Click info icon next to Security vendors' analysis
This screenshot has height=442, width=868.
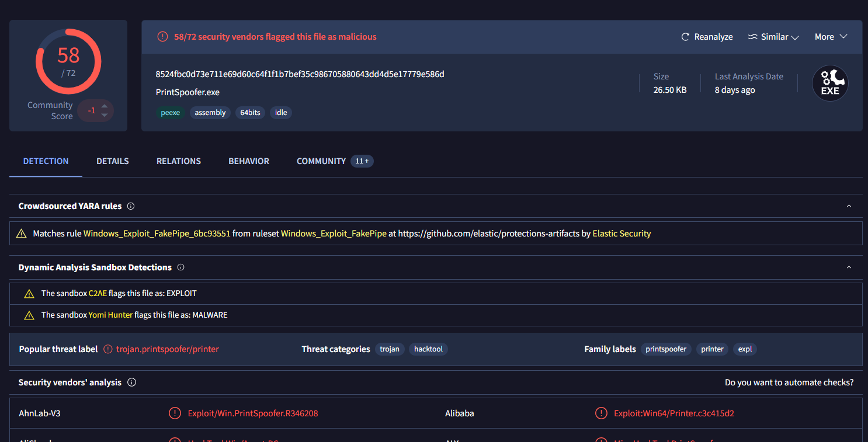coord(131,382)
